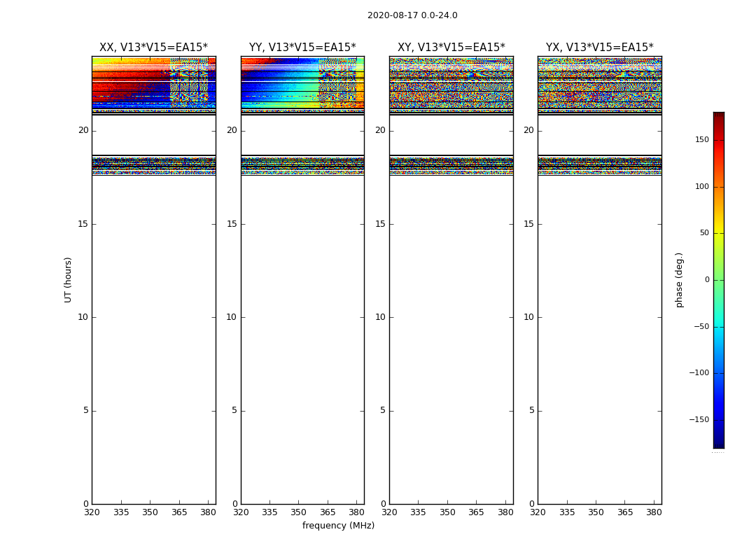The image size is (735, 560).
Task: Click the frequency (MHz) x-axis label
Action: pyautogui.click(x=338, y=526)
